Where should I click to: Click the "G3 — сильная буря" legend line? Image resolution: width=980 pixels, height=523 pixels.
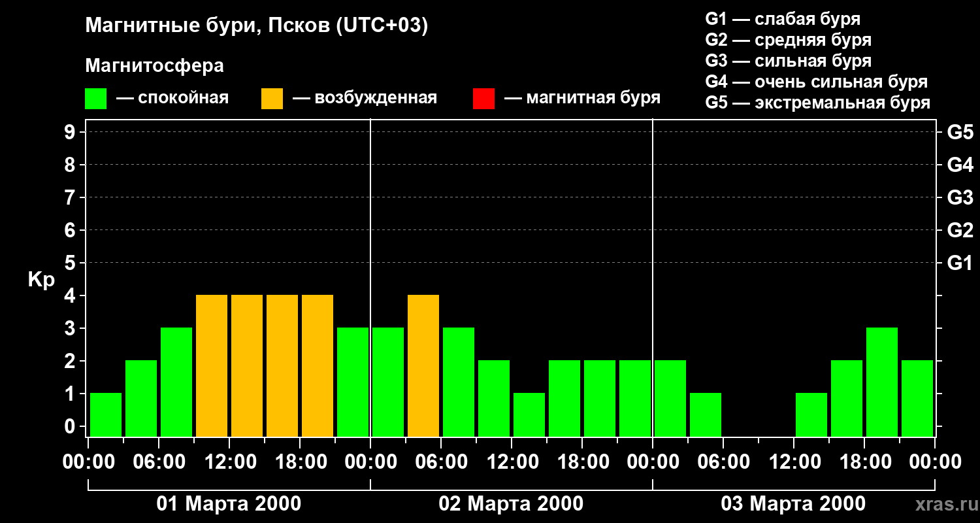(x=788, y=61)
